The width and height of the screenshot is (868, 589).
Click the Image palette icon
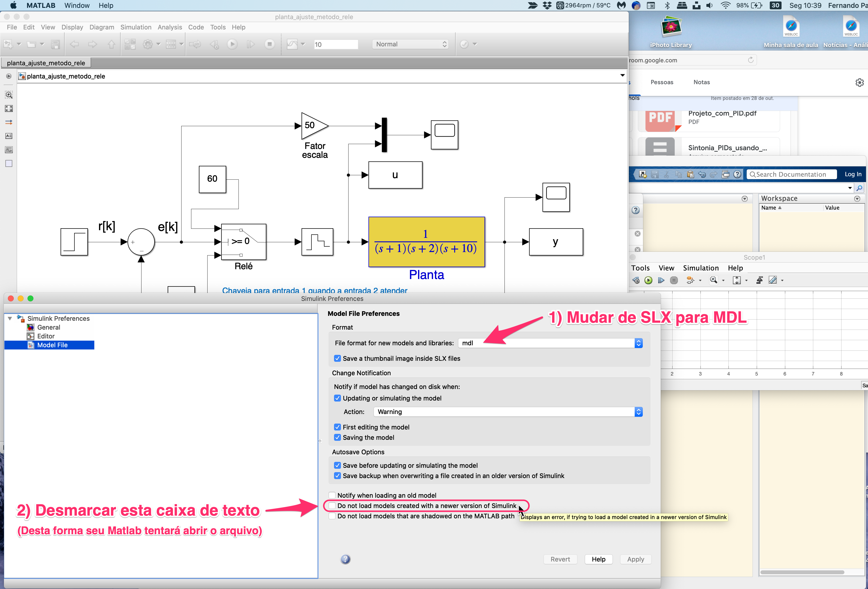coord(9,150)
